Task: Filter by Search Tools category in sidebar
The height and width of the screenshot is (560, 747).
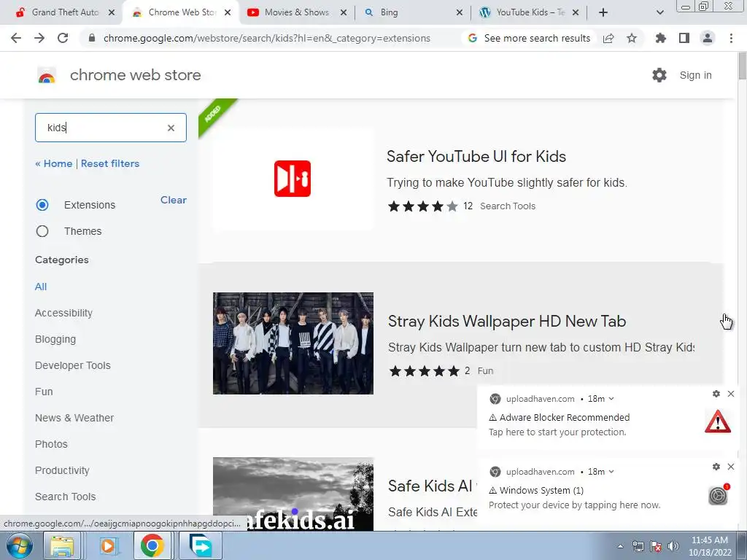Action: pos(65,496)
